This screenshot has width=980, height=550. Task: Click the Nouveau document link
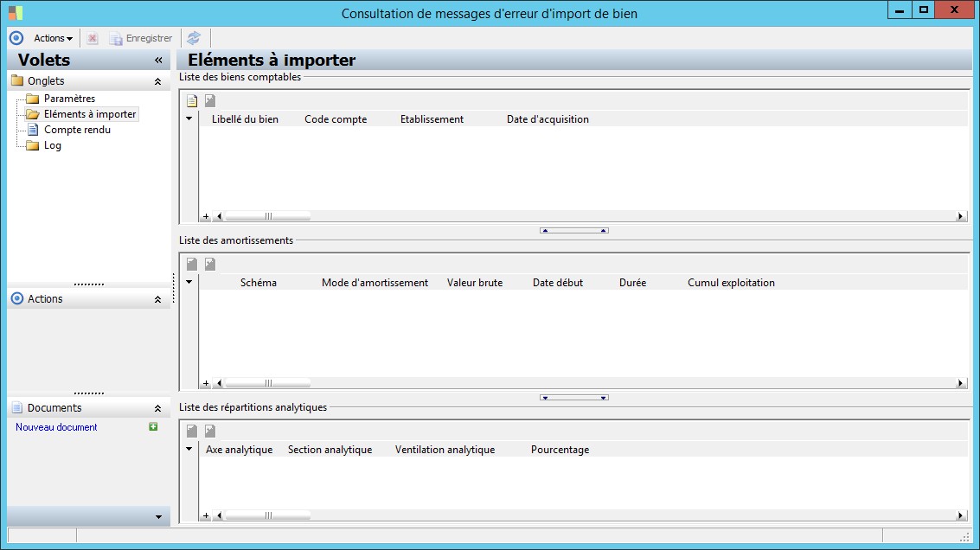coord(56,427)
